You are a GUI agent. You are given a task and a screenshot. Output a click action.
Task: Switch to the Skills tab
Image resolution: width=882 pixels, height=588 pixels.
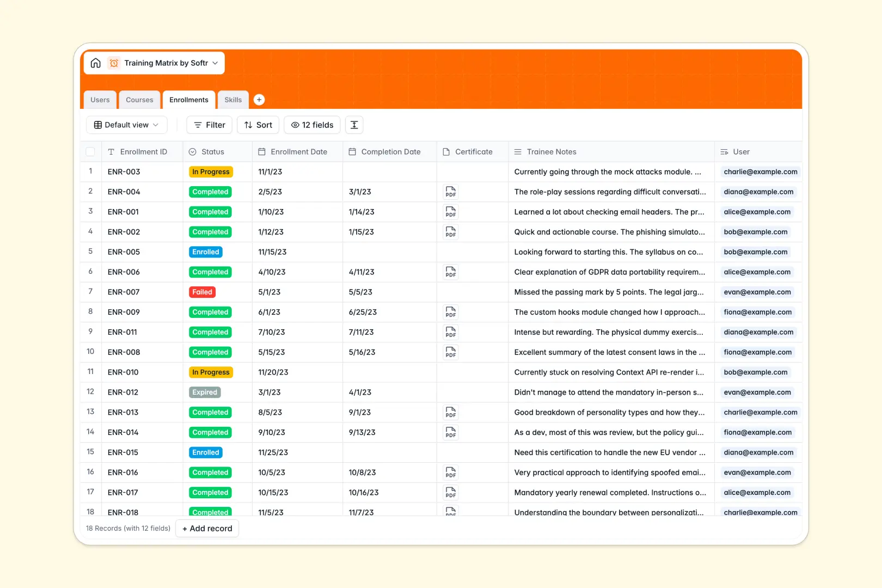233,100
